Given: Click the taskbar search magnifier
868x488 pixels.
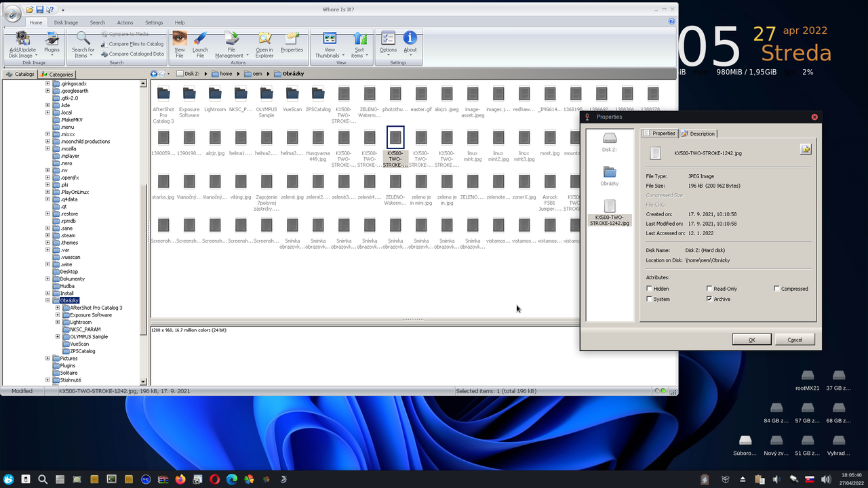Looking at the screenshot, I should [x=42, y=479].
